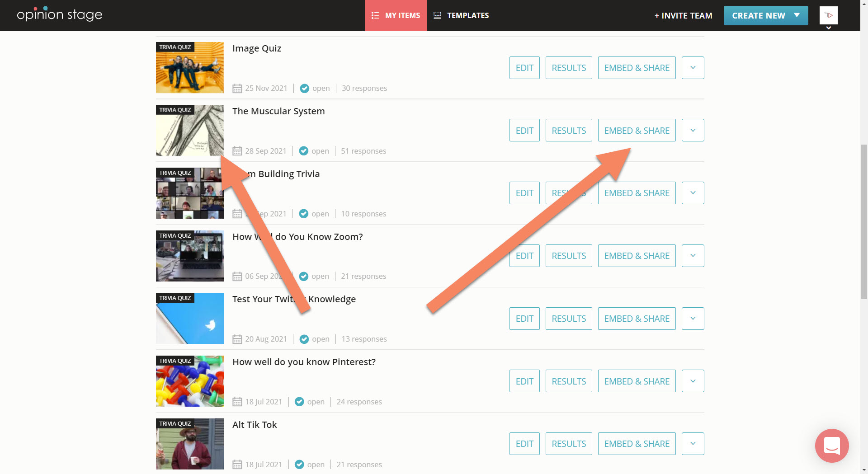Click the Opinion Stage logo
The width and height of the screenshot is (868, 474).
pos(59,15)
